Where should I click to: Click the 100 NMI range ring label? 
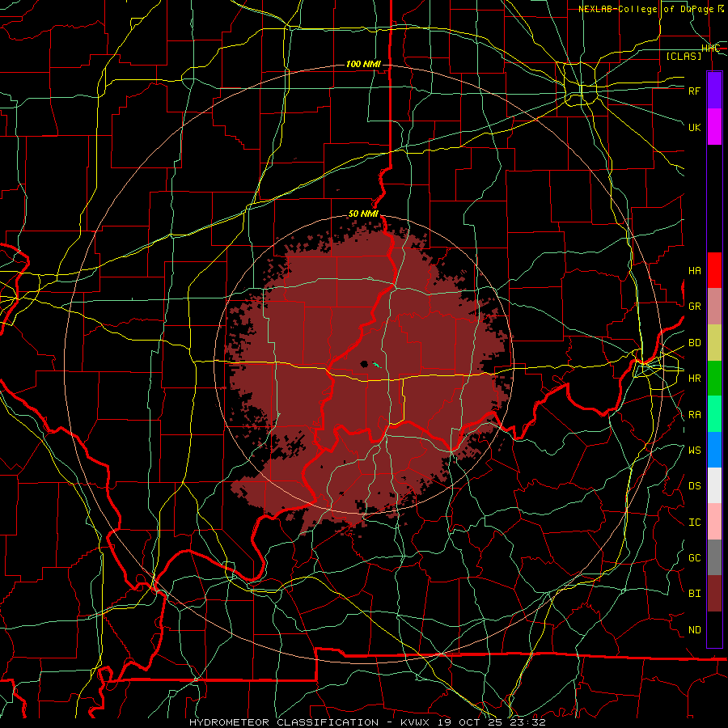[363, 64]
